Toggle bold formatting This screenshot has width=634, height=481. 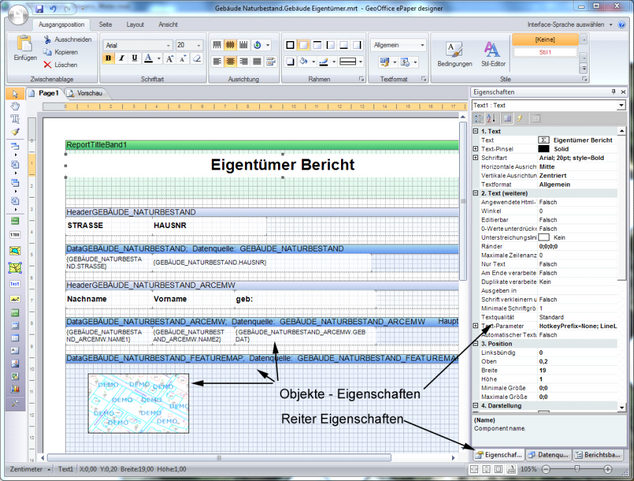109,60
